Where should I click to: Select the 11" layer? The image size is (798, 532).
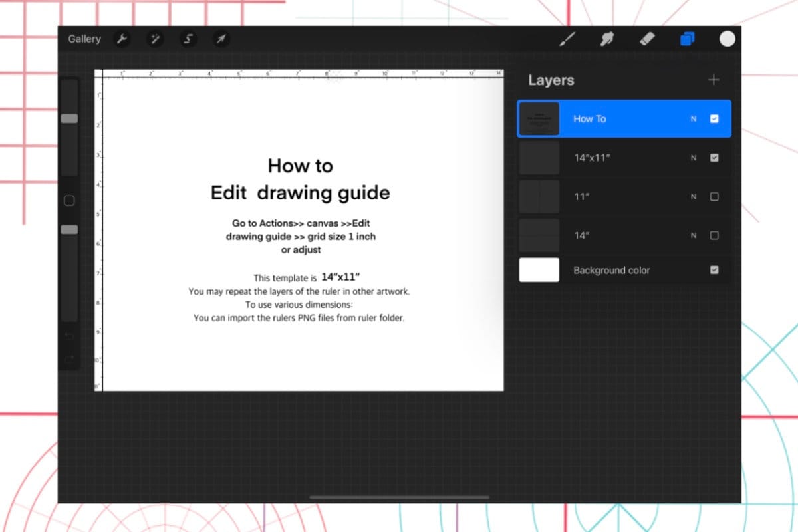(624, 197)
